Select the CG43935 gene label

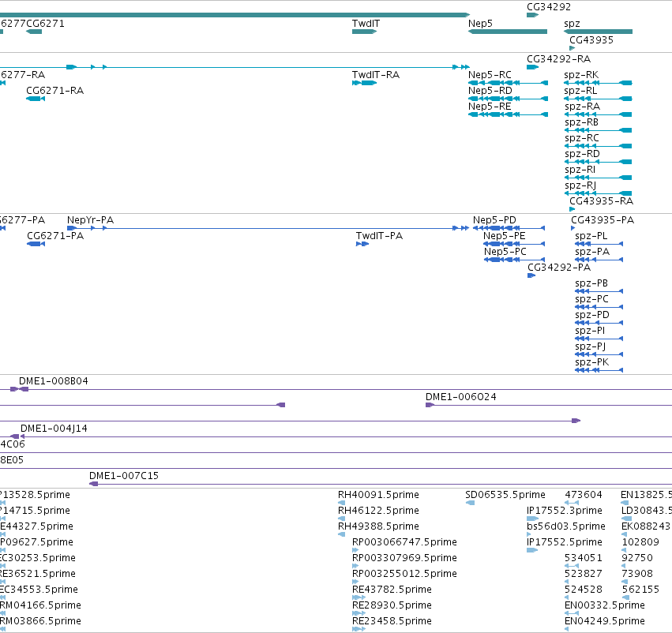[x=591, y=39]
